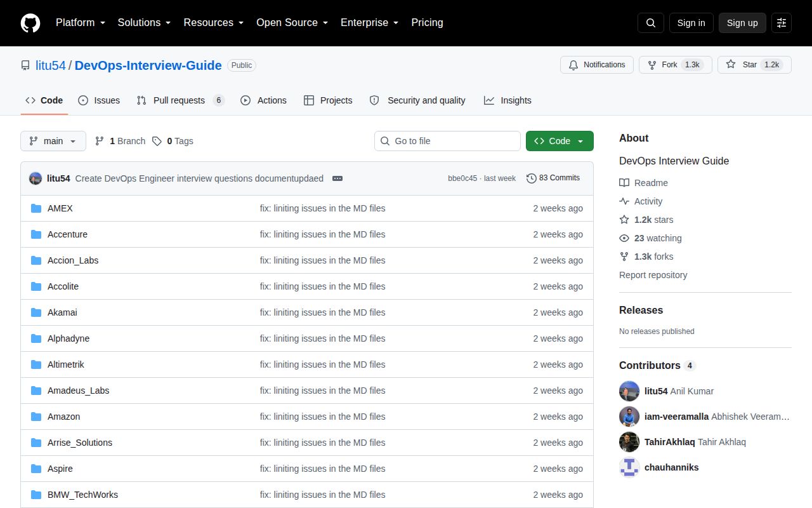The width and height of the screenshot is (812, 508).
Task: Open the Alphadyne folder
Action: pos(69,338)
